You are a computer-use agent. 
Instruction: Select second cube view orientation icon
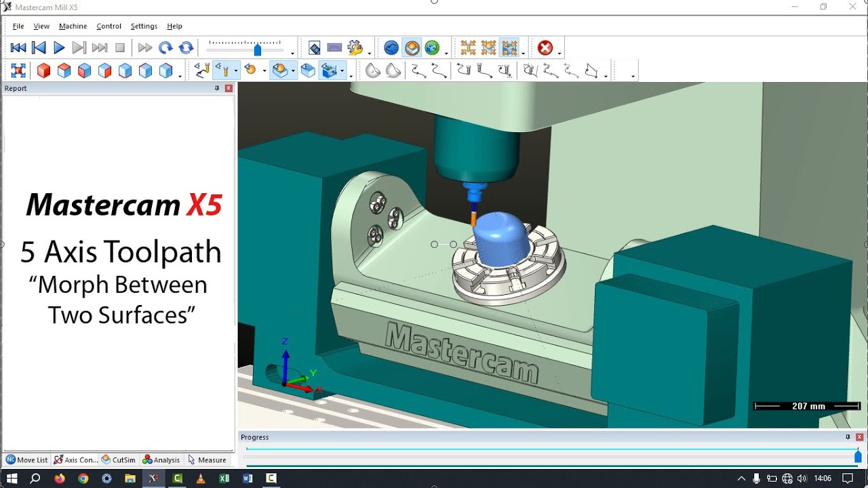pyautogui.click(x=64, y=70)
